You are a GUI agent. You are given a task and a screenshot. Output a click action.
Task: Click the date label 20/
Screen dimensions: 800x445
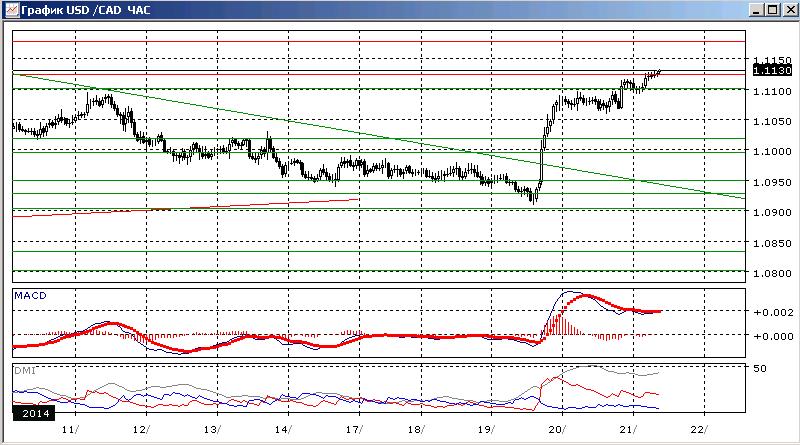click(557, 430)
